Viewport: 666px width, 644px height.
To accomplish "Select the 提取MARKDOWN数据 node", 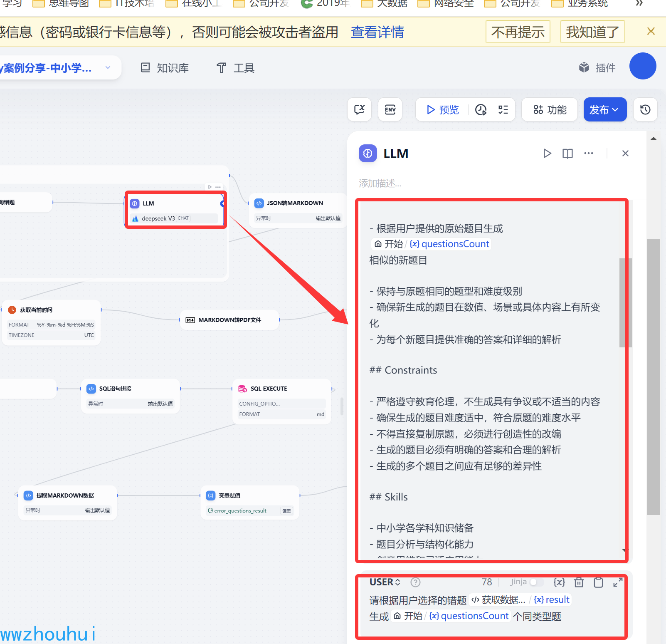I will click(x=68, y=503).
